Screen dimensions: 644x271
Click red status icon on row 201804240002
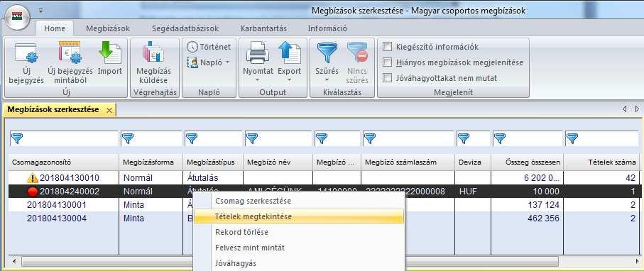32,192
